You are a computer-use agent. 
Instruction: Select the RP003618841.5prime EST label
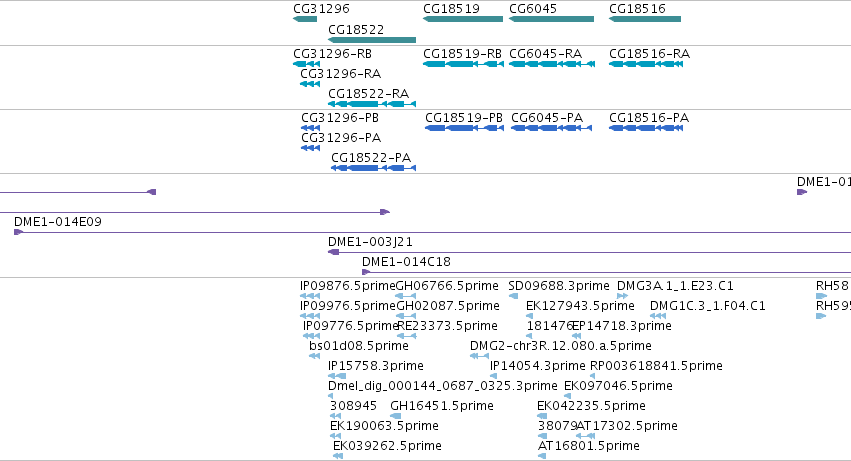(656, 367)
